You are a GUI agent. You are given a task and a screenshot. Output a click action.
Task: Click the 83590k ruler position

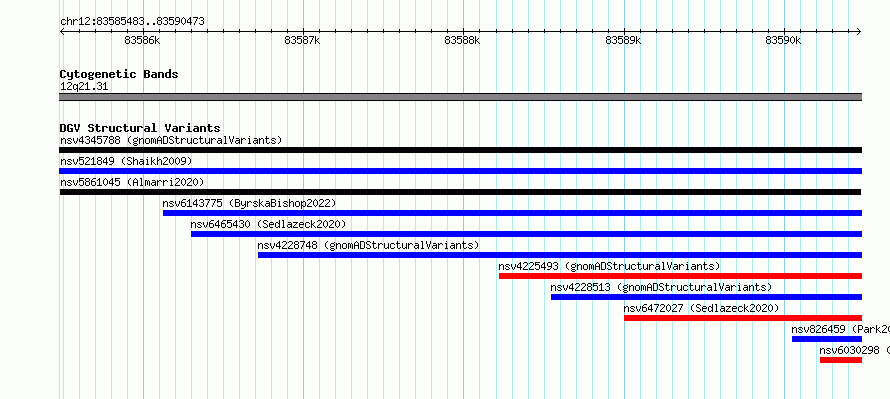[x=783, y=40]
